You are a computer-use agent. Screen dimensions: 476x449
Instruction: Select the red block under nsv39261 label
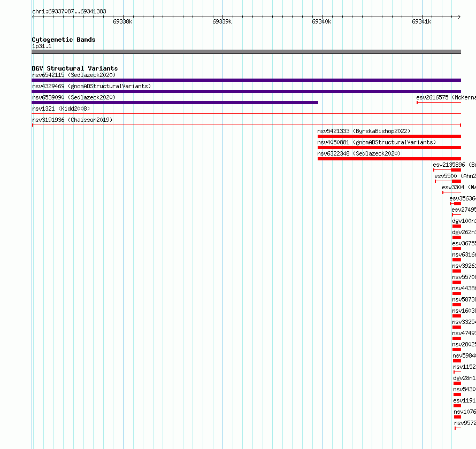(457, 271)
